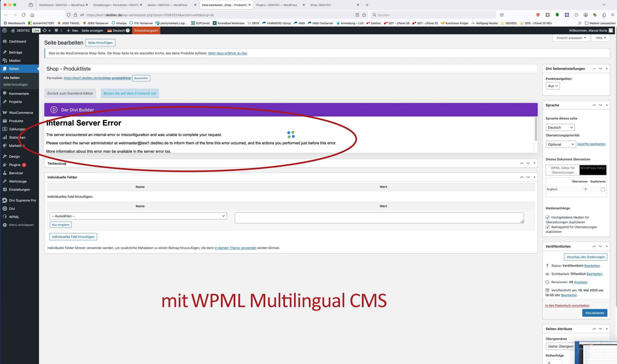Click the Divi Builder D logo
This screenshot has height=364, width=617.
point(54,110)
